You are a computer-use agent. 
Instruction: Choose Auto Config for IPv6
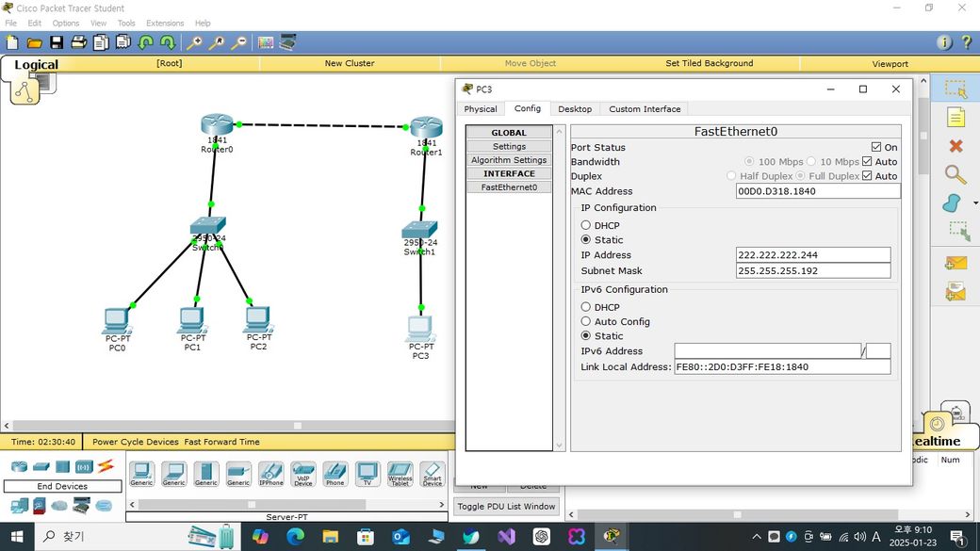click(586, 321)
